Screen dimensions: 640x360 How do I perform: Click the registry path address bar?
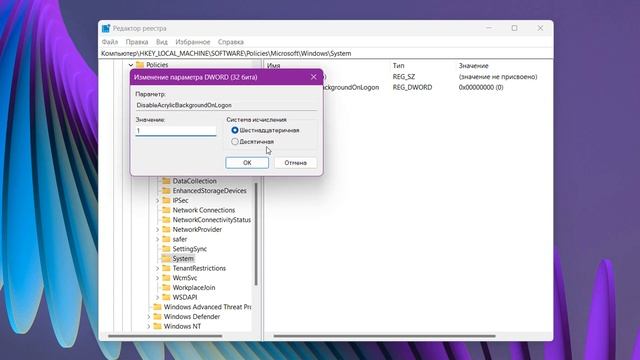click(x=327, y=53)
